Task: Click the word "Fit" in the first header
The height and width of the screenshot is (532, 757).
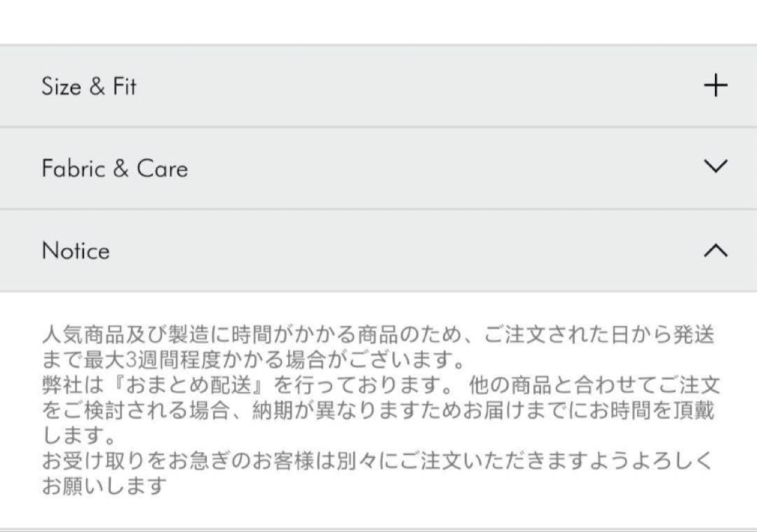Action: pyautogui.click(x=125, y=86)
